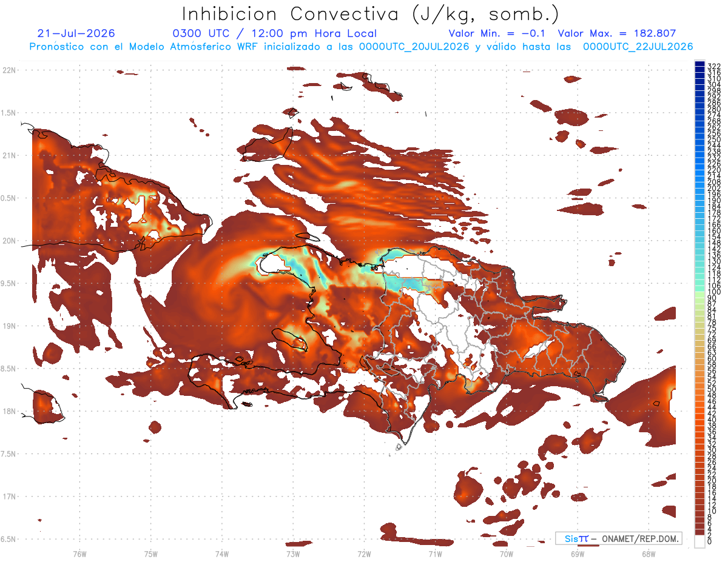Click the "322" color scale value
The height and width of the screenshot is (562, 728).
pos(714,66)
